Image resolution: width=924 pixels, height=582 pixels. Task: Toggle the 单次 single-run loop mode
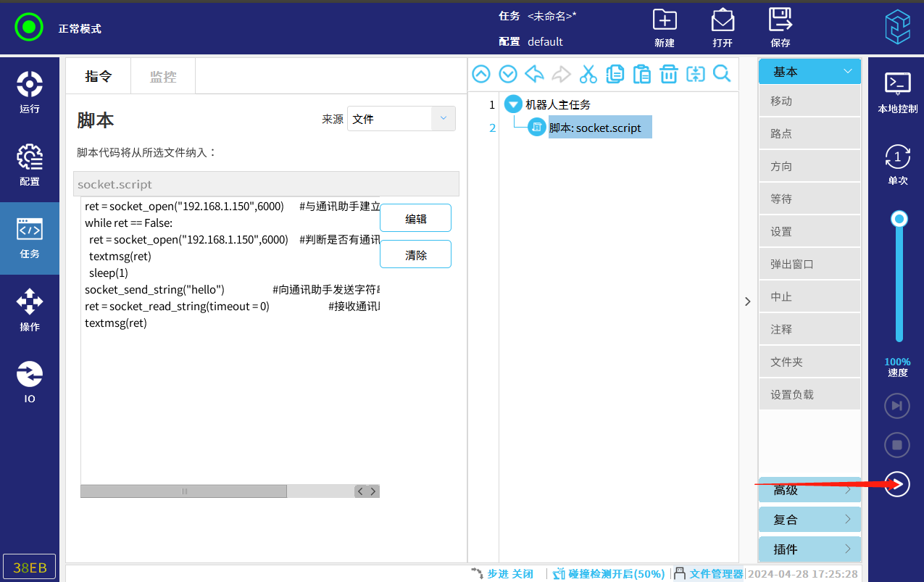click(x=897, y=165)
